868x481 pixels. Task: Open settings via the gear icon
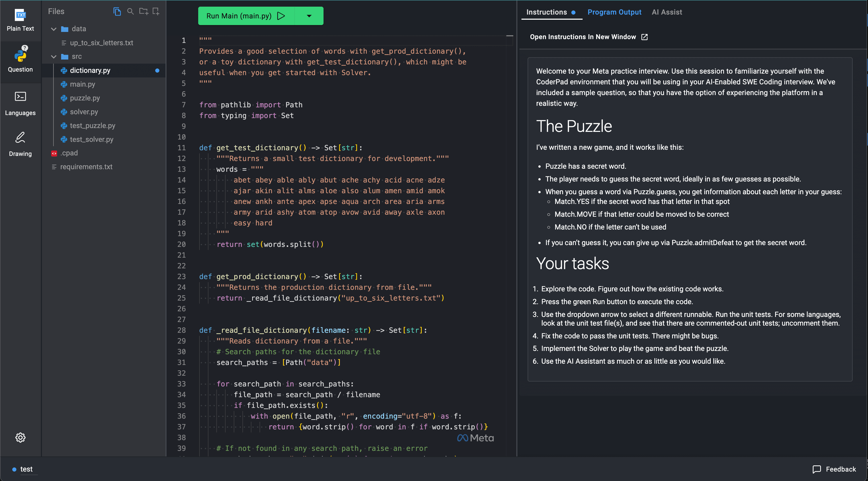(20, 437)
